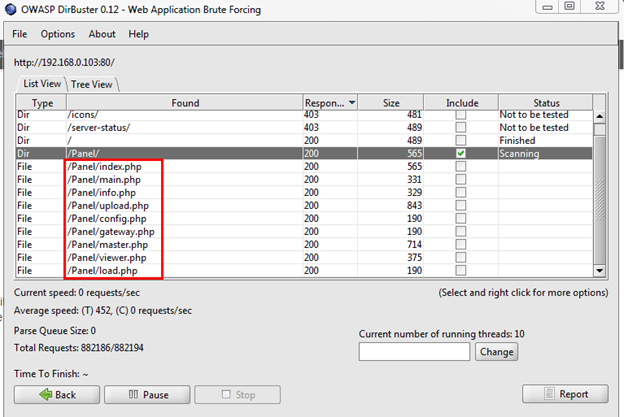
Task: Pause the scan with Pause button
Action: tap(149, 394)
